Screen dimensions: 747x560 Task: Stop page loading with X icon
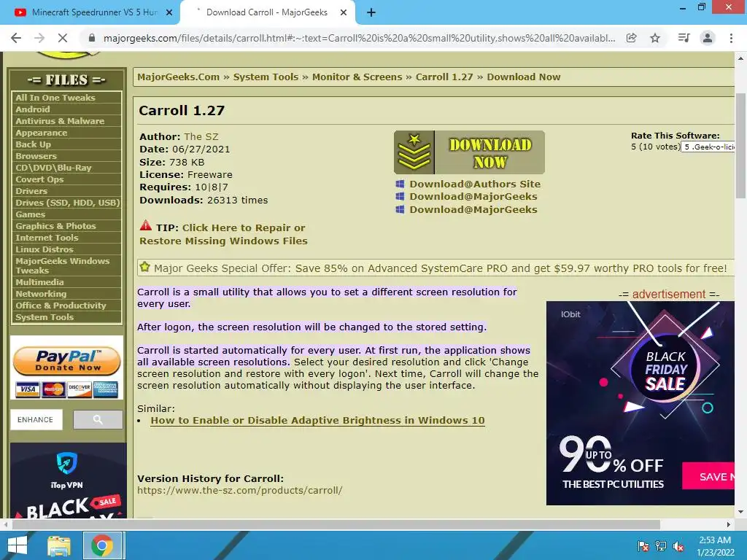coord(63,38)
